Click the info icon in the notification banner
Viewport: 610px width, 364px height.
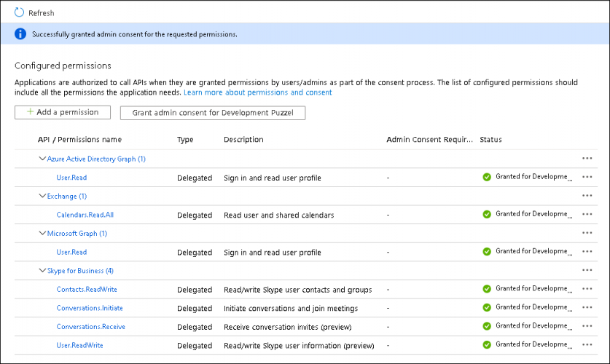click(x=20, y=33)
